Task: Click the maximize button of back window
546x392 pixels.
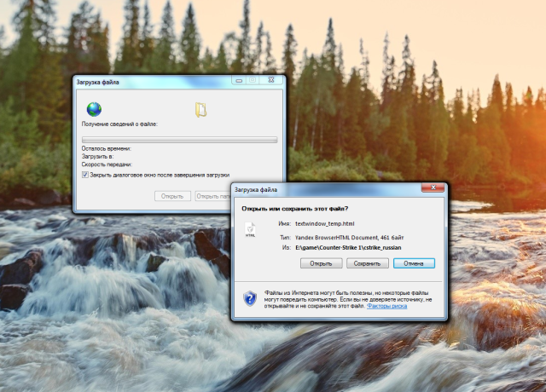Action: coord(253,80)
